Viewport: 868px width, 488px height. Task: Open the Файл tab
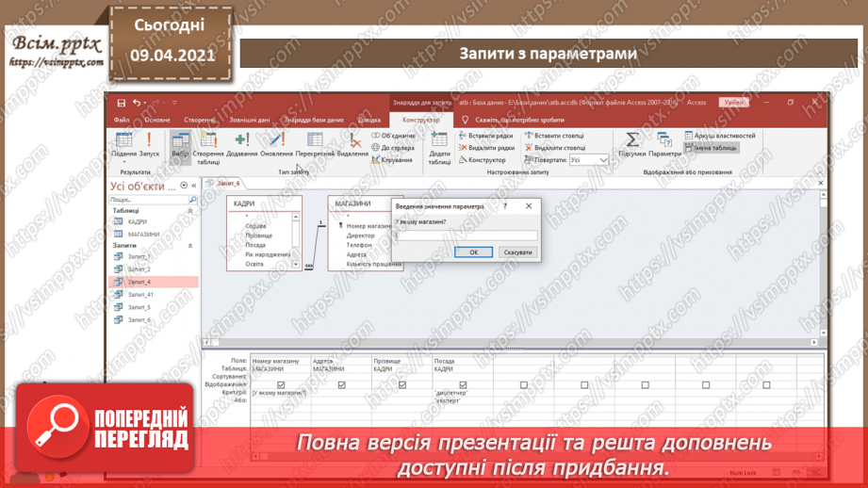click(x=122, y=120)
